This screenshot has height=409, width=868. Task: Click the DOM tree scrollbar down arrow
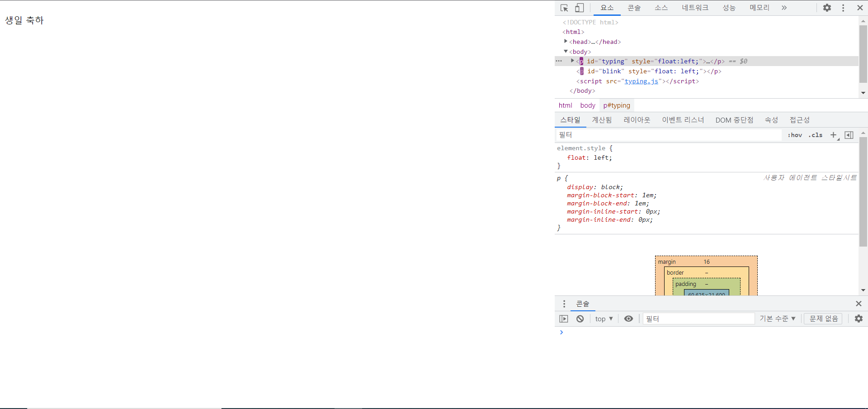click(x=863, y=93)
